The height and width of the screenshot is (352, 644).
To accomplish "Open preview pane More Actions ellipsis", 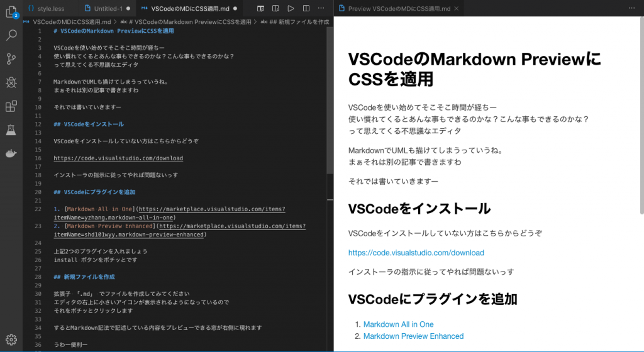I will (x=631, y=8).
